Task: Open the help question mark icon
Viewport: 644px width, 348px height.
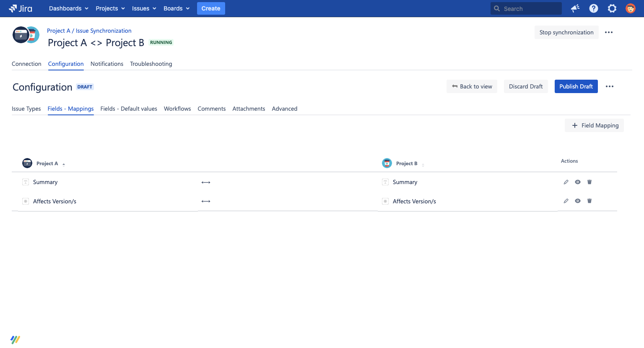Action: tap(594, 8)
